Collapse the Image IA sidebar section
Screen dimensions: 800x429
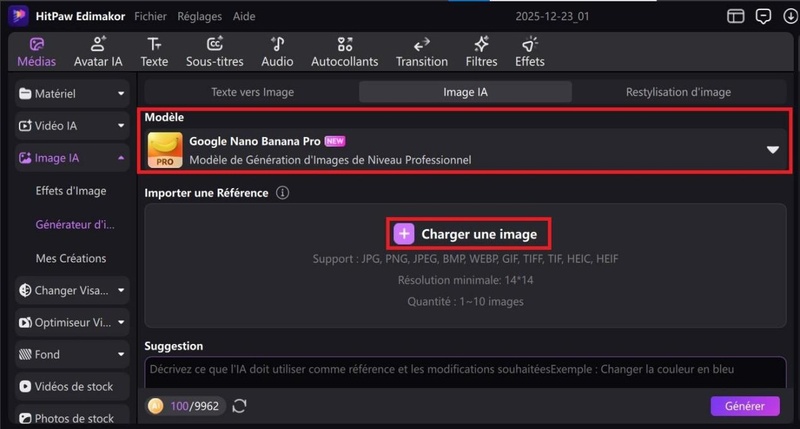pyautogui.click(x=72, y=158)
